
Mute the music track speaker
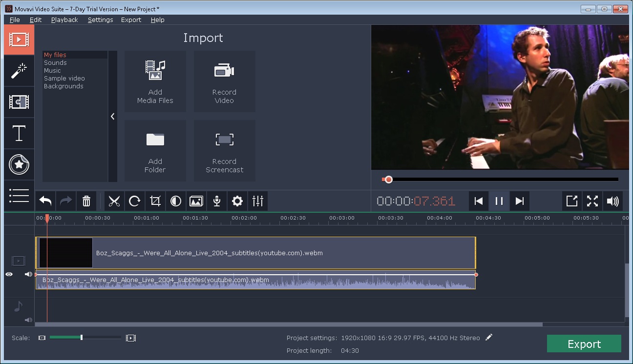[29, 320]
